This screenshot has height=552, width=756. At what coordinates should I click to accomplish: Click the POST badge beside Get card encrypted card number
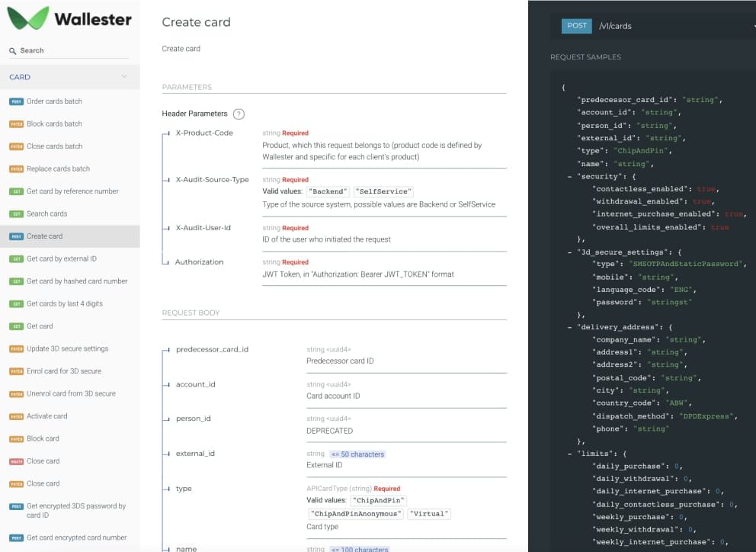coord(17,538)
